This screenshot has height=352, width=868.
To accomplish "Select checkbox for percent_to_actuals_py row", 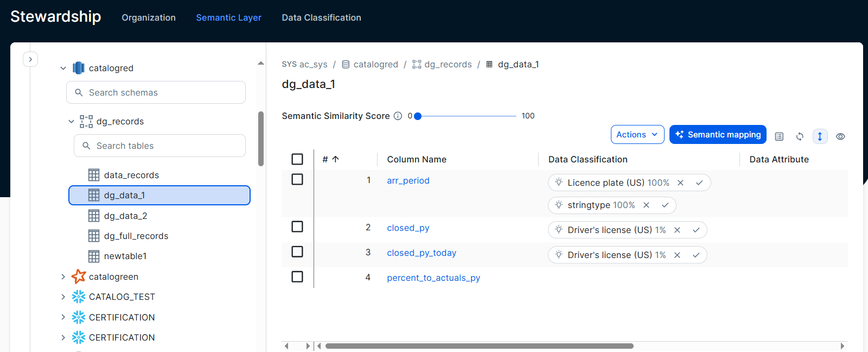I will [297, 277].
